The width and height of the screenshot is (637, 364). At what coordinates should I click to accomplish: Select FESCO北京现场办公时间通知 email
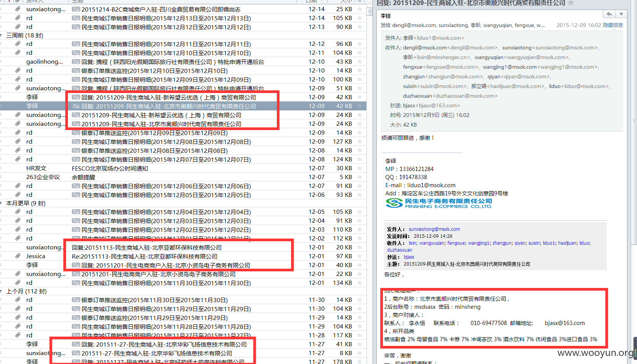click(183, 168)
